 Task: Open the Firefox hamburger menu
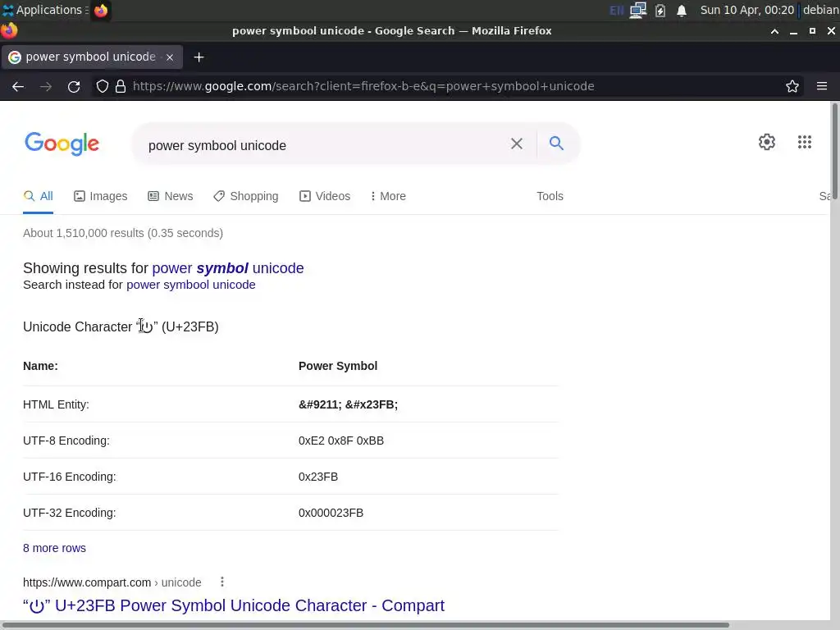[822, 86]
